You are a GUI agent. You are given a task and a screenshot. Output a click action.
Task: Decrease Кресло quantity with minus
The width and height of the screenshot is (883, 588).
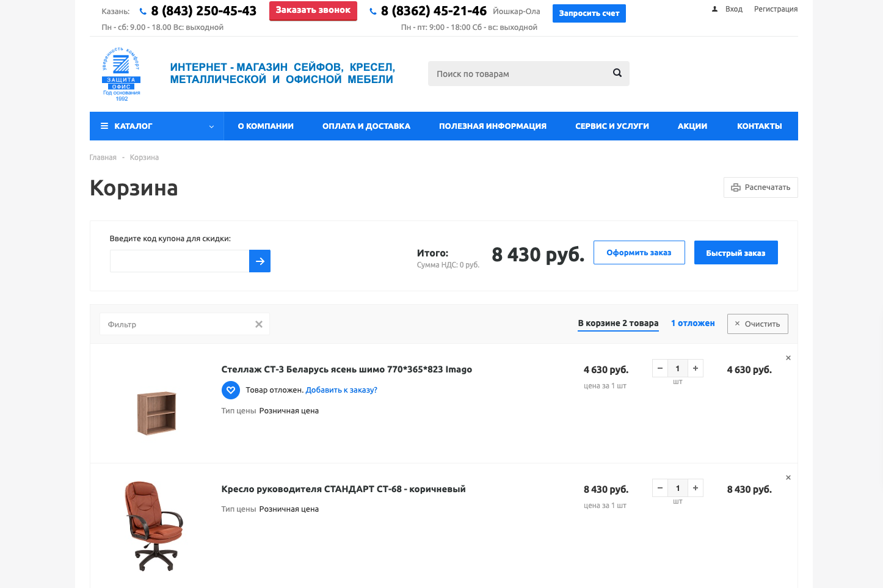tap(660, 488)
